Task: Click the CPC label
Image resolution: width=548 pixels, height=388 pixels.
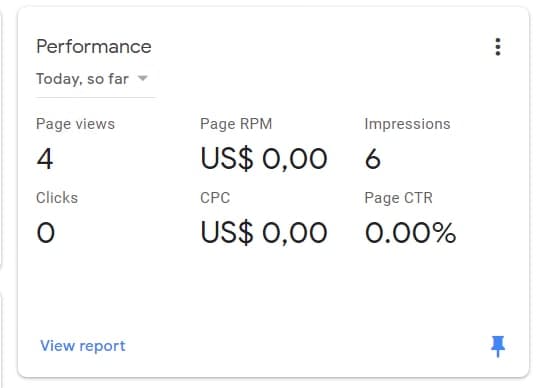Action: click(215, 198)
